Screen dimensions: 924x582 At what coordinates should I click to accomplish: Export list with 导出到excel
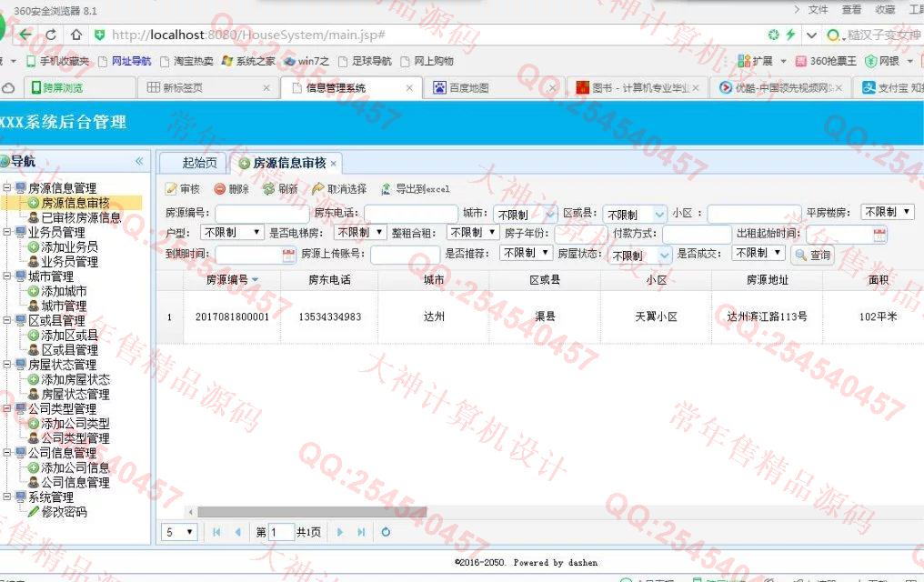pyautogui.click(x=415, y=189)
